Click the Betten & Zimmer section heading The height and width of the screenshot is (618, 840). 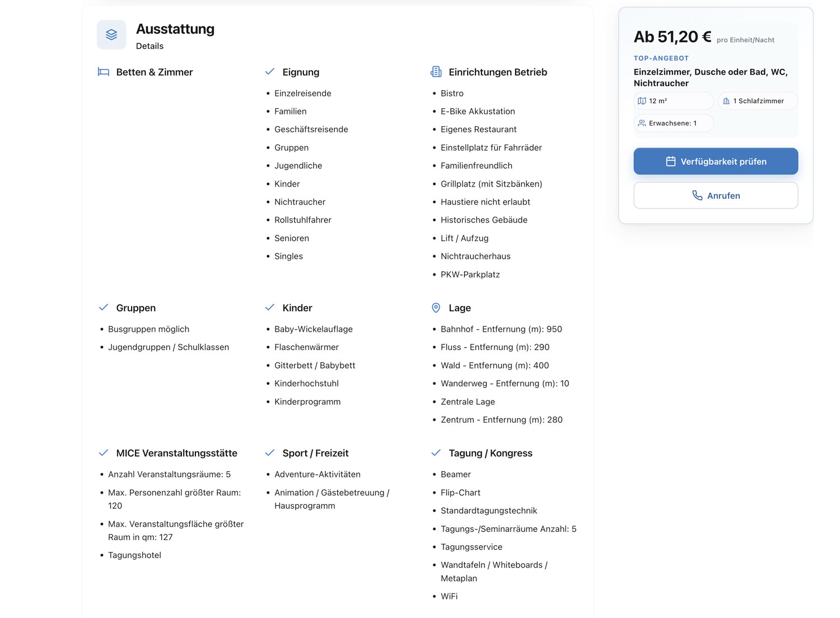(155, 72)
